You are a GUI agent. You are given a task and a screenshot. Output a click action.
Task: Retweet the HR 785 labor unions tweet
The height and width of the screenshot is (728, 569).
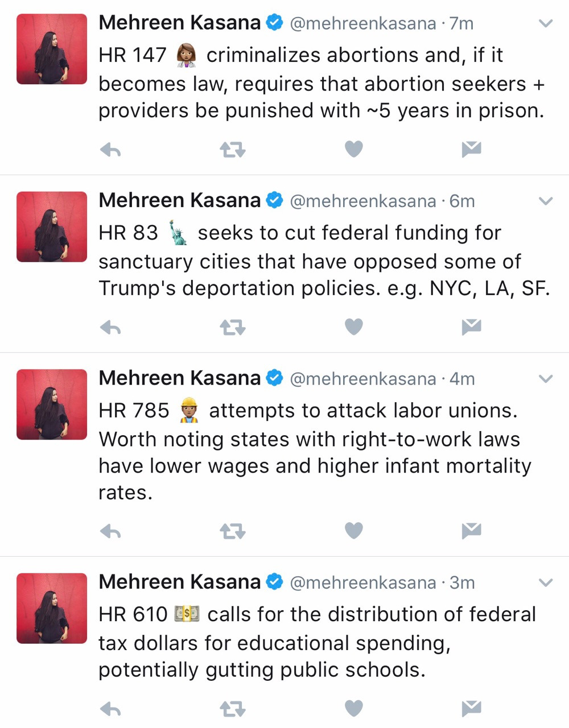tap(232, 531)
